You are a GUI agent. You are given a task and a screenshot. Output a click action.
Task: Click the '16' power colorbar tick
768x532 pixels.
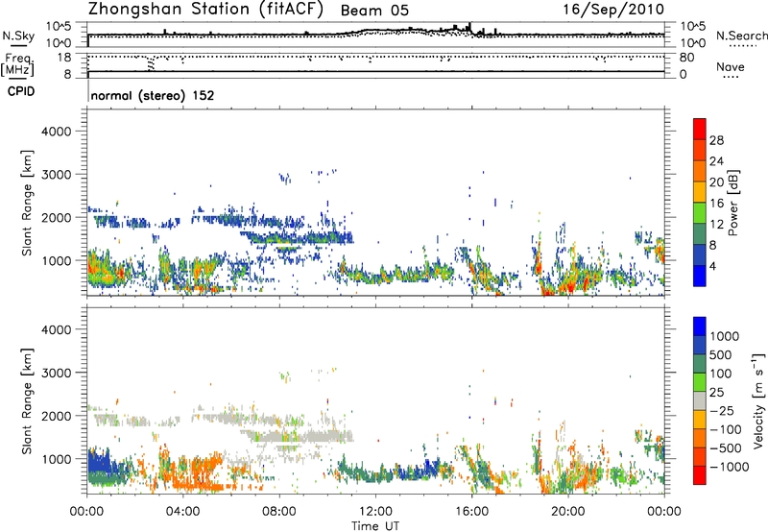pyautogui.click(x=716, y=204)
